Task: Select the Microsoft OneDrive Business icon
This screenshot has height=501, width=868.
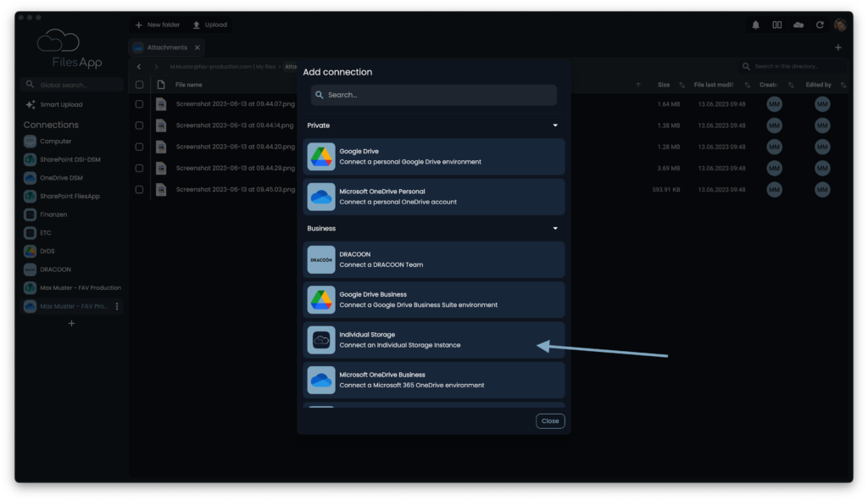Action: (321, 380)
